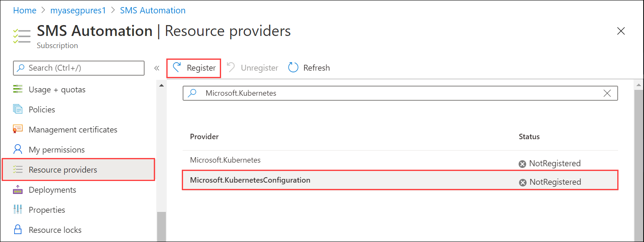Click the Usage + quotas icon
Image resolution: width=644 pixels, height=242 pixels.
[x=18, y=89]
